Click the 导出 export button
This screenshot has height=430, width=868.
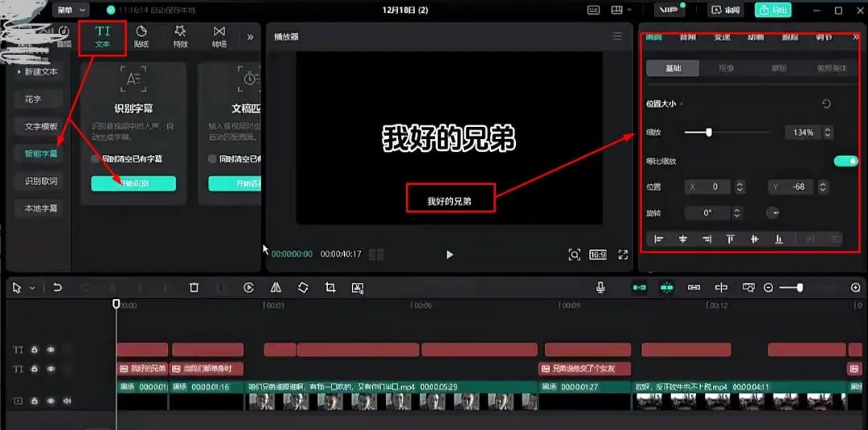click(772, 10)
